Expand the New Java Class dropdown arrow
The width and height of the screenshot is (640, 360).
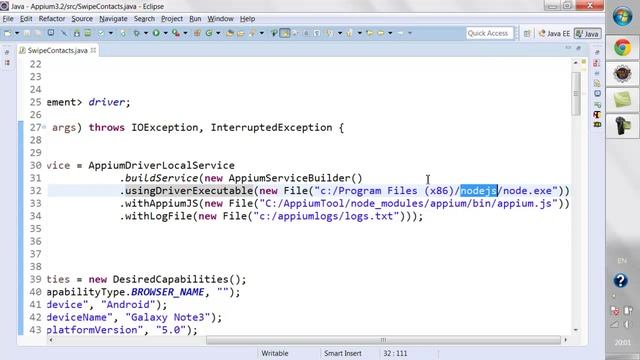point(218,33)
